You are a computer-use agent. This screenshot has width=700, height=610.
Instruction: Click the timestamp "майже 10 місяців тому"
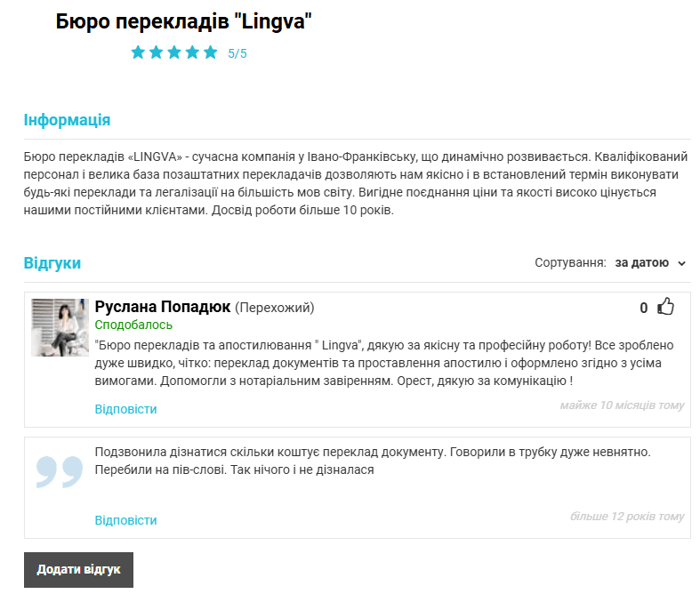point(622,405)
